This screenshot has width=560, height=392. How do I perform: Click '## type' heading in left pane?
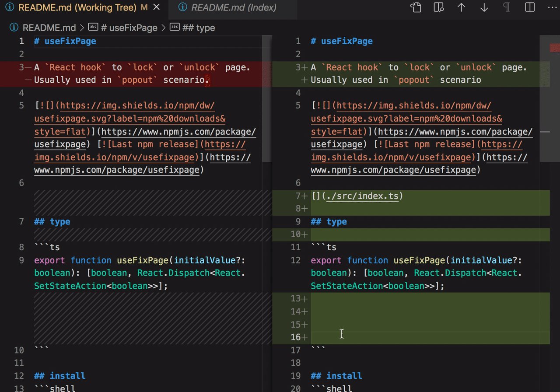(52, 222)
